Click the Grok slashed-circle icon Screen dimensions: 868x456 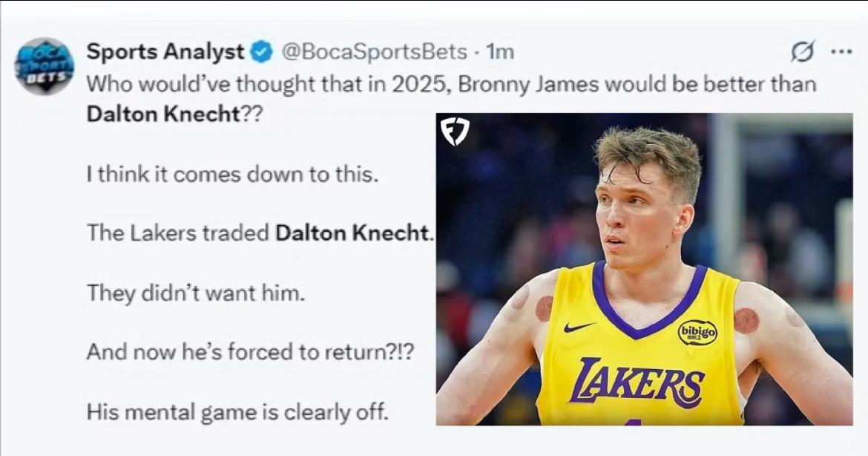tap(802, 52)
